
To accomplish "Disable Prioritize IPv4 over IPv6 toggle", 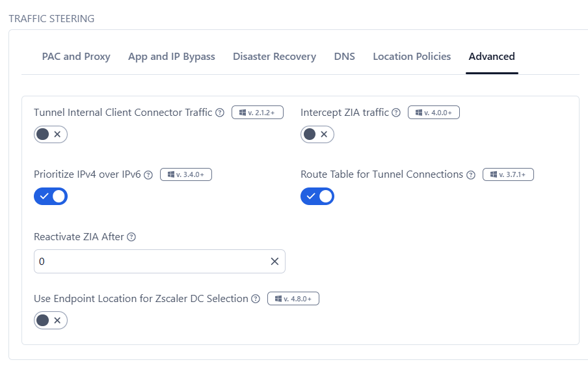I will (51, 196).
